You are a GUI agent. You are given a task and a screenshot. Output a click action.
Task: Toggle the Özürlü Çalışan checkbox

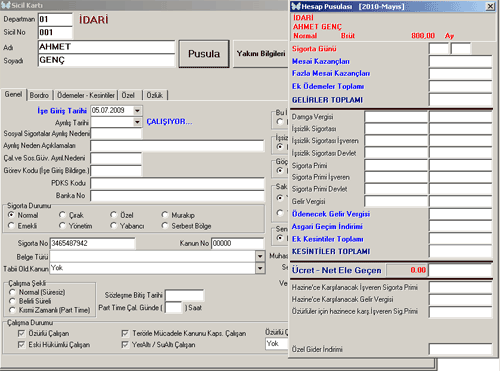tap(21, 333)
